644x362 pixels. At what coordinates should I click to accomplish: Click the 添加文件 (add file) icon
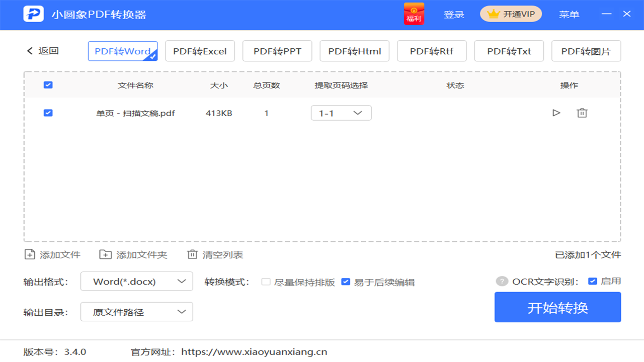[30, 254]
